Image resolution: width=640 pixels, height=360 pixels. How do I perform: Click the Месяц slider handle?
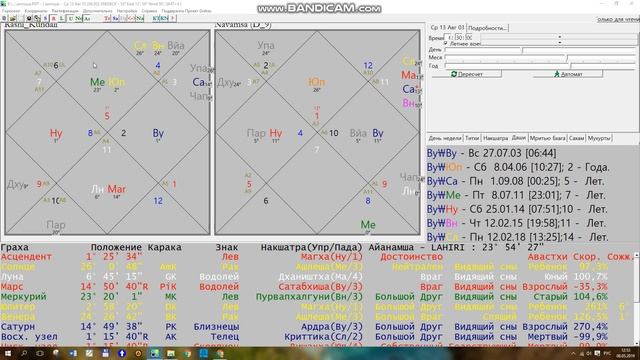pyautogui.click(x=567, y=58)
